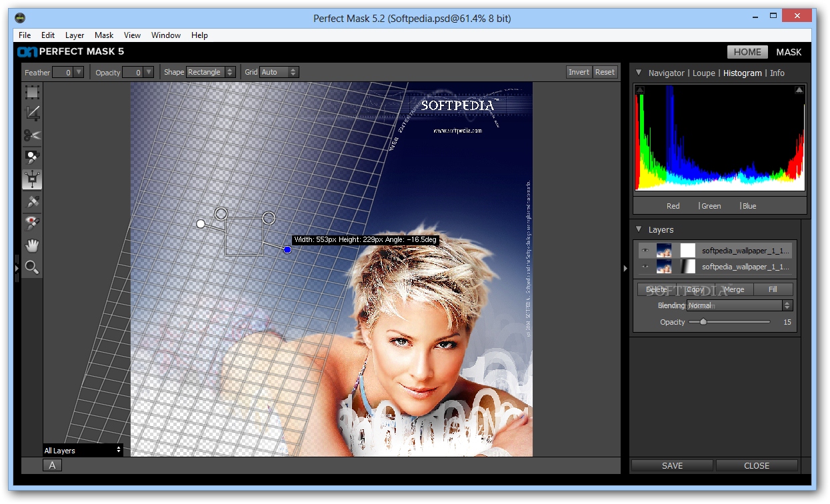Screen dimensions: 830x504
Task: Collapse the right panel with arrow handle
Action: coord(625,268)
